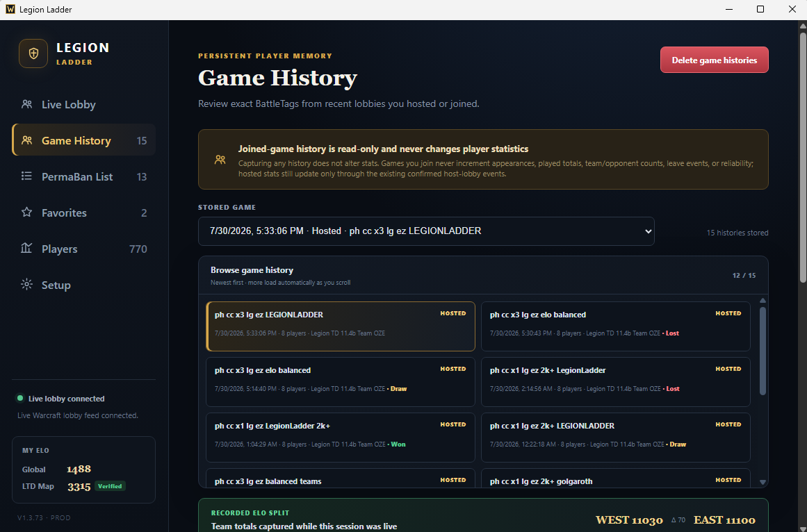Click the Live lobby connected status text
Viewport: 807px width, 532px height.
[67, 399]
